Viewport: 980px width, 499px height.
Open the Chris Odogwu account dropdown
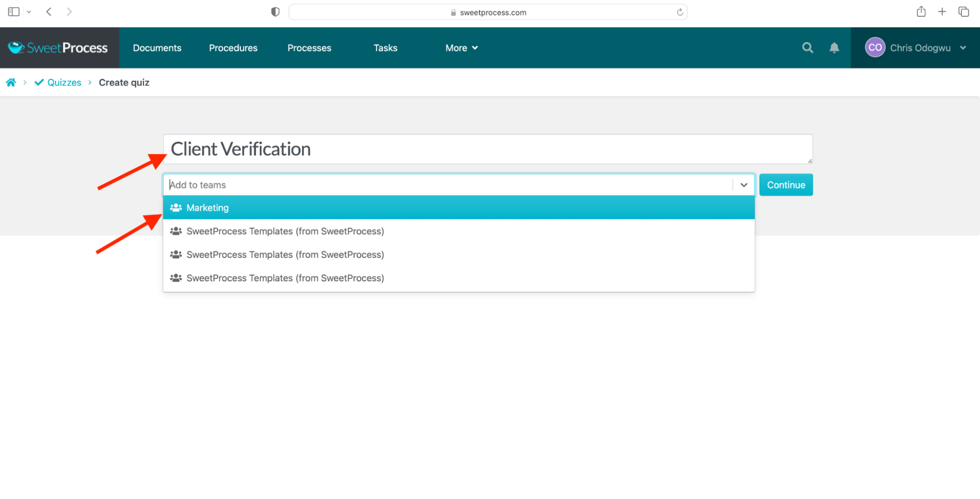pyautogui.click(x=915, y=48)
